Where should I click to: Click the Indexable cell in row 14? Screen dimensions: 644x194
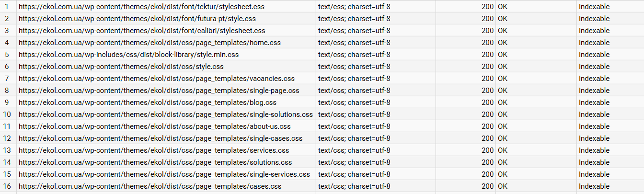coord(610,162)
